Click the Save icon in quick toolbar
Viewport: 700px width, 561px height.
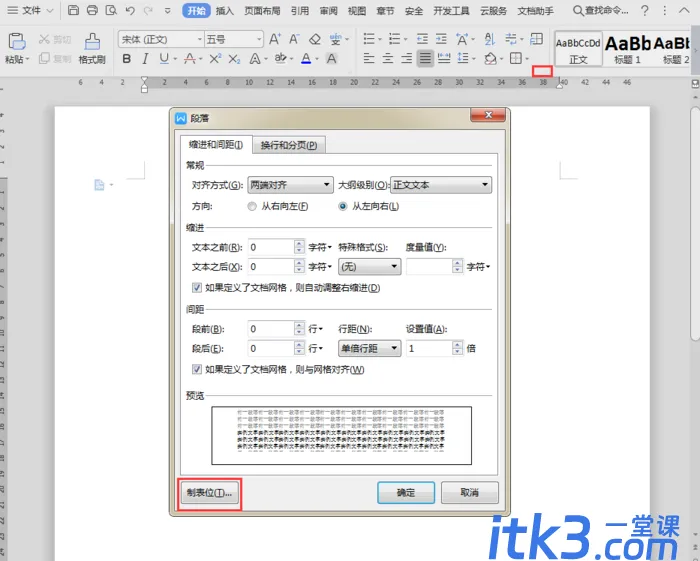73,10
